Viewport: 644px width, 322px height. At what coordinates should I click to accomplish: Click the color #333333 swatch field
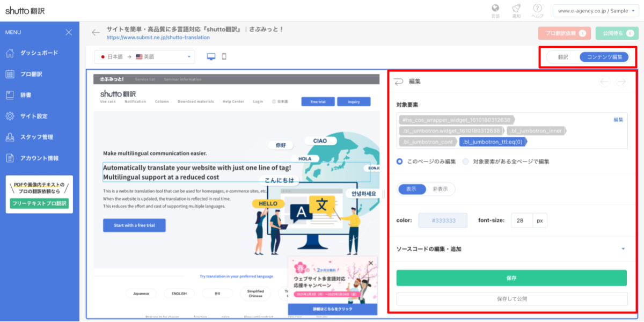(x=443, y=221)
